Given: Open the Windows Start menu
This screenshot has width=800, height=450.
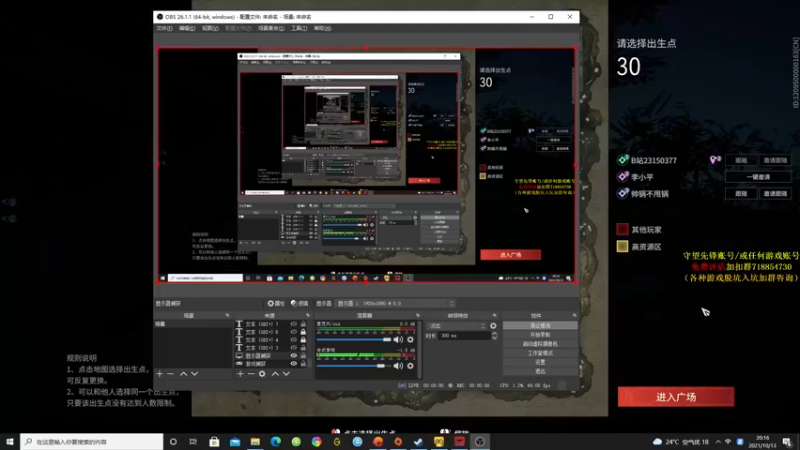Looking at the screenshot, I should pos(10,441).
